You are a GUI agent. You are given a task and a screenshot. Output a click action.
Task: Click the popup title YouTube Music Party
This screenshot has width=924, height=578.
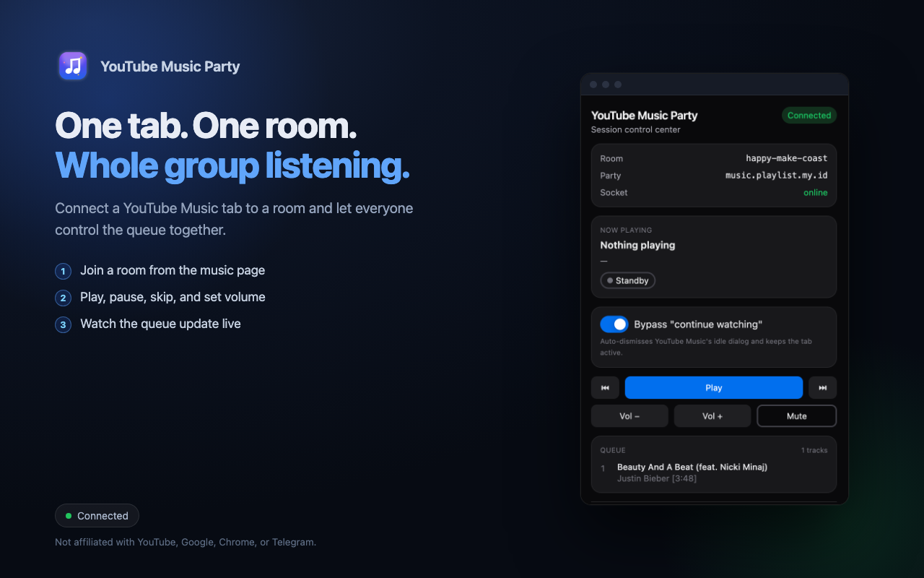click(645, 116)
